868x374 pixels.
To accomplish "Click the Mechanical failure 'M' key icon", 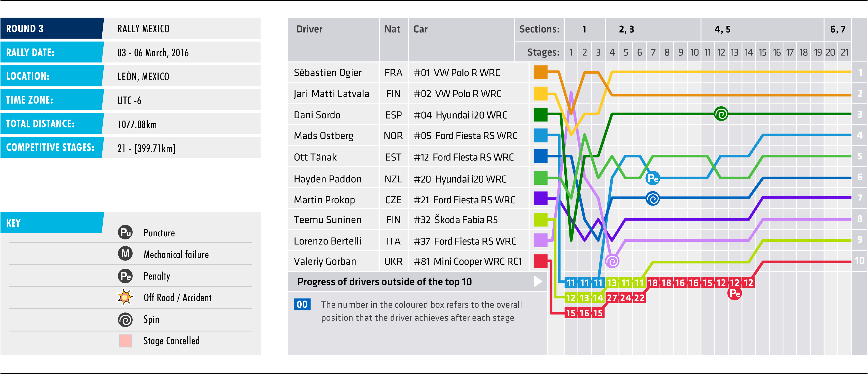I will coord(125,254).
